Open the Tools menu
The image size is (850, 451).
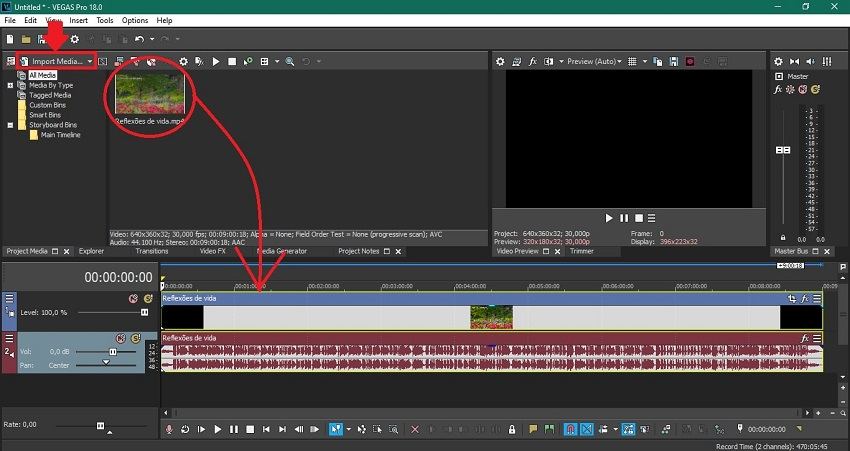(x=105, y=20)
